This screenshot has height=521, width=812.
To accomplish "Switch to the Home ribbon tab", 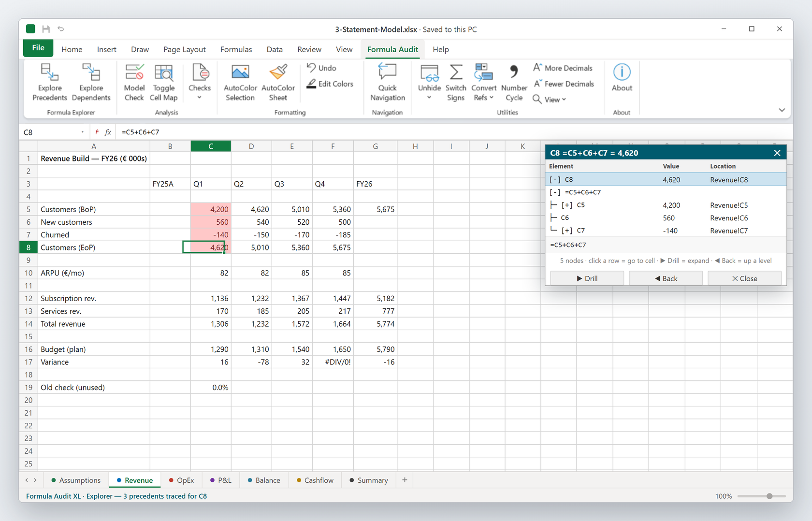I will [72, 49].
